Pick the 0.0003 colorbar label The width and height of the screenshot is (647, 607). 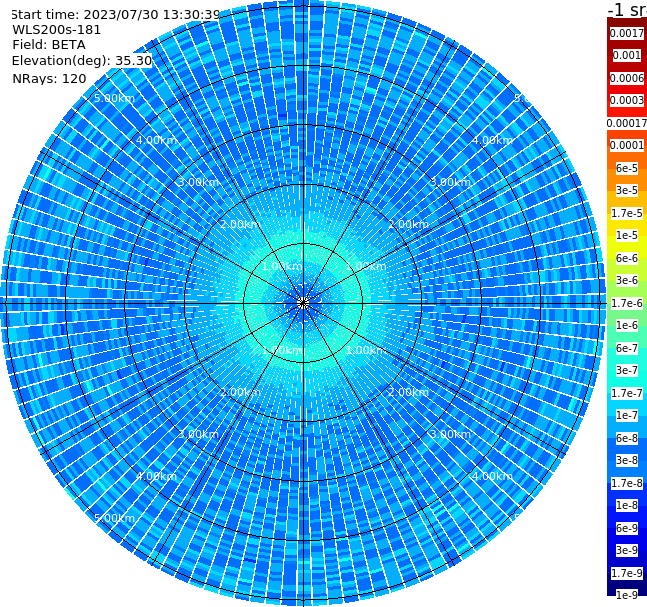click(x=627, y=100)
